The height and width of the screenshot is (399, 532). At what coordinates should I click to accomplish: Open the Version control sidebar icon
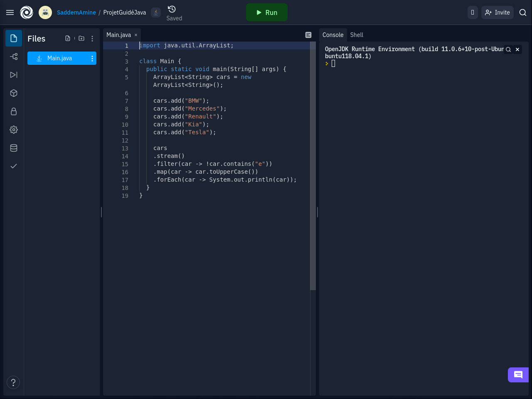click(x=14, y=57)
